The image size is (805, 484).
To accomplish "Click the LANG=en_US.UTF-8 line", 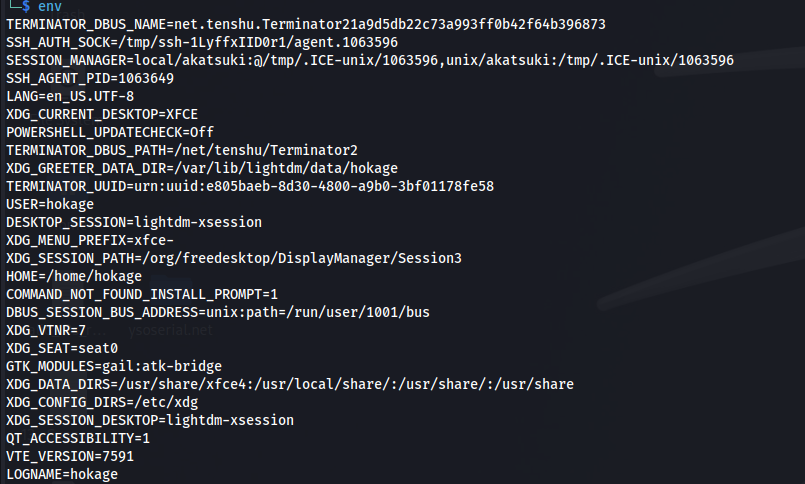I will click(x=70, y=96).
